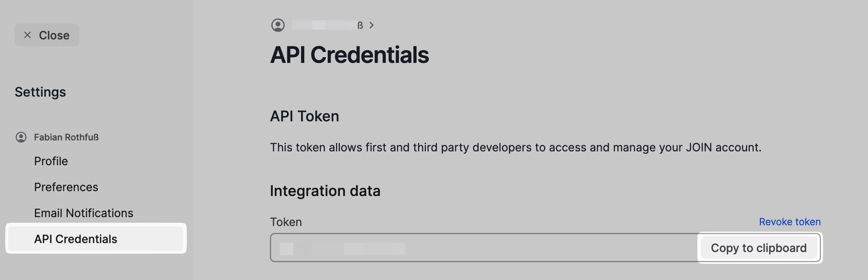Click the Settings sidebar heading
The width and height of the screenshot is (868, 280).
click(x=40, y=92)
